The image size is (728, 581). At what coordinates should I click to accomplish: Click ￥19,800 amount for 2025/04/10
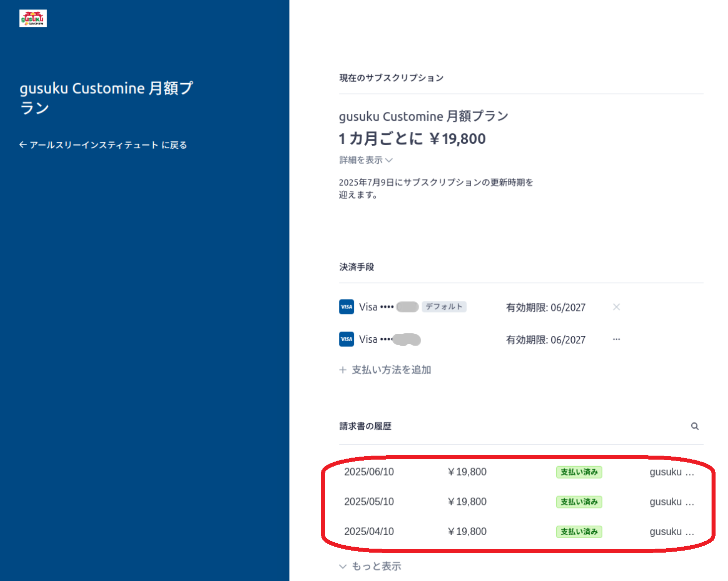[467, 532]
